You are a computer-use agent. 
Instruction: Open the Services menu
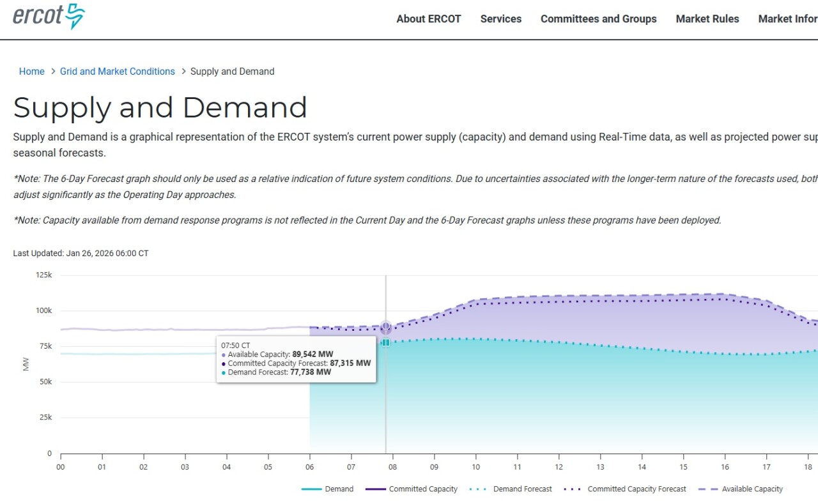500,19
